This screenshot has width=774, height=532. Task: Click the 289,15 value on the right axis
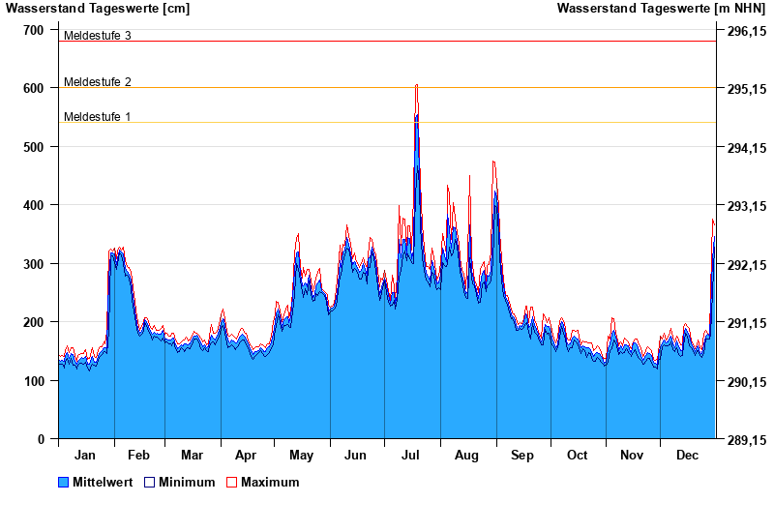[x=746, y=440]
